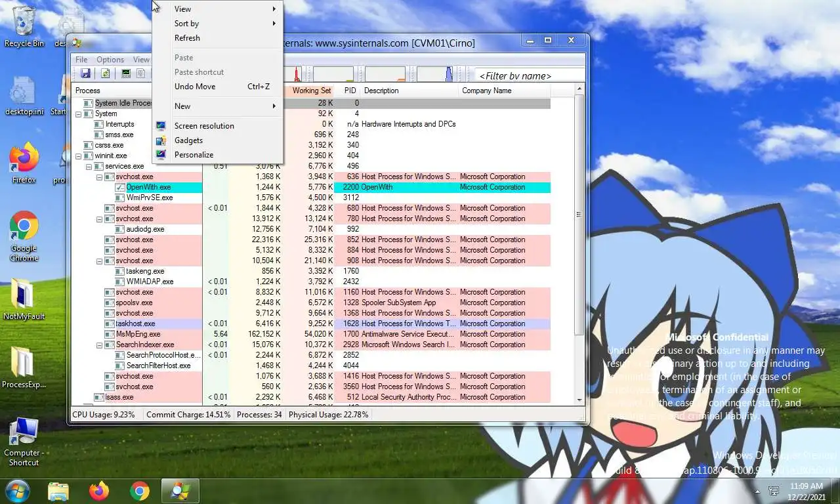Open the Recycle Bin desktop icon
The width and height of the screenshot is (840, 504).
pos(24,27)
